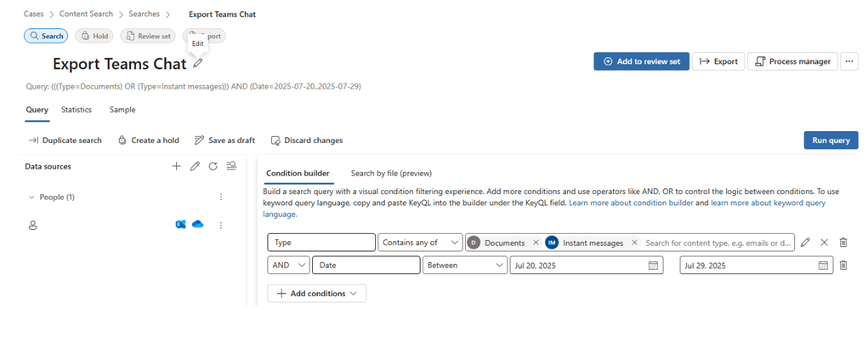868x355 pixels.
Task: Open more options for the person row
Action: pyautogui.click(x=221, y=226)
